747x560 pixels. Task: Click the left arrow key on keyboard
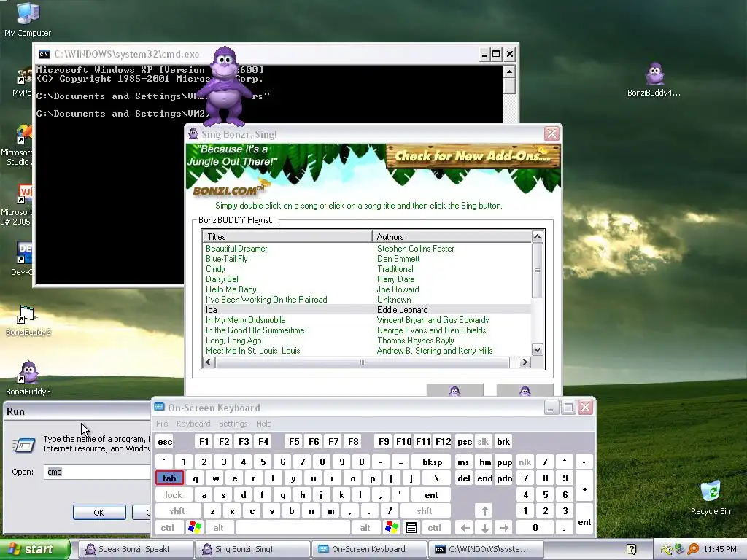tap(465, 527)
